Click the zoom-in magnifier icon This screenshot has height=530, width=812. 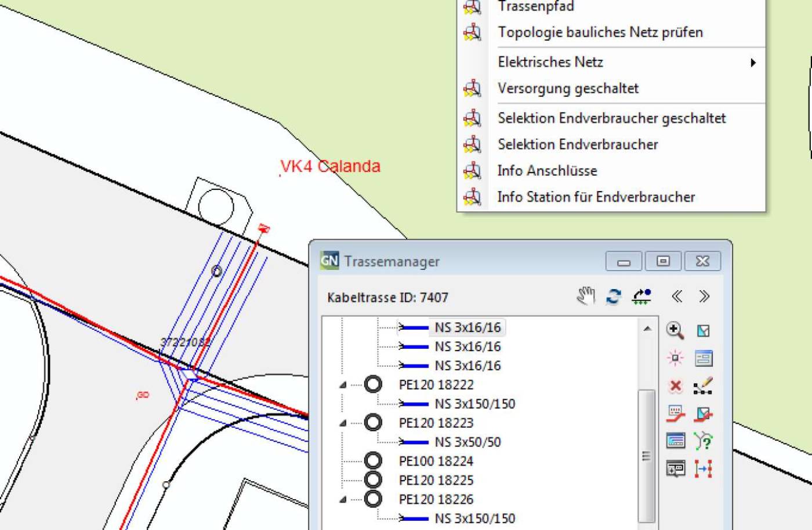[675, 330]
